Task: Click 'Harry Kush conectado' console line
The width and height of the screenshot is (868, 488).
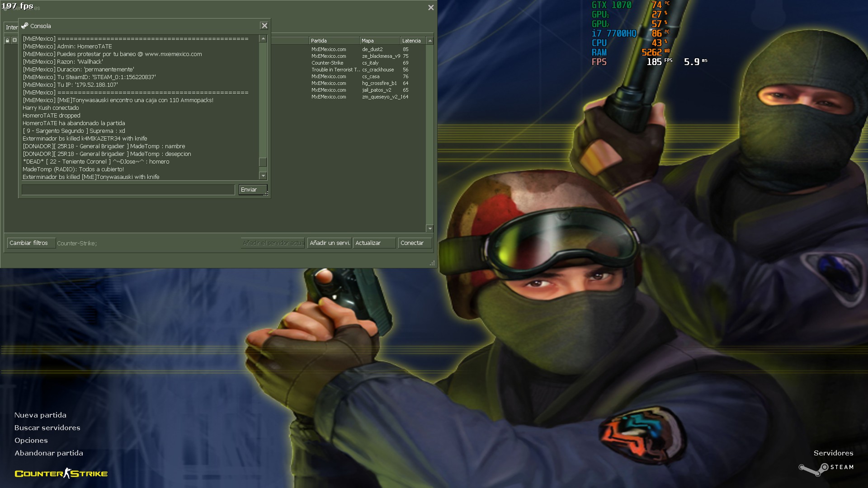Action: [x=51, y=108]
